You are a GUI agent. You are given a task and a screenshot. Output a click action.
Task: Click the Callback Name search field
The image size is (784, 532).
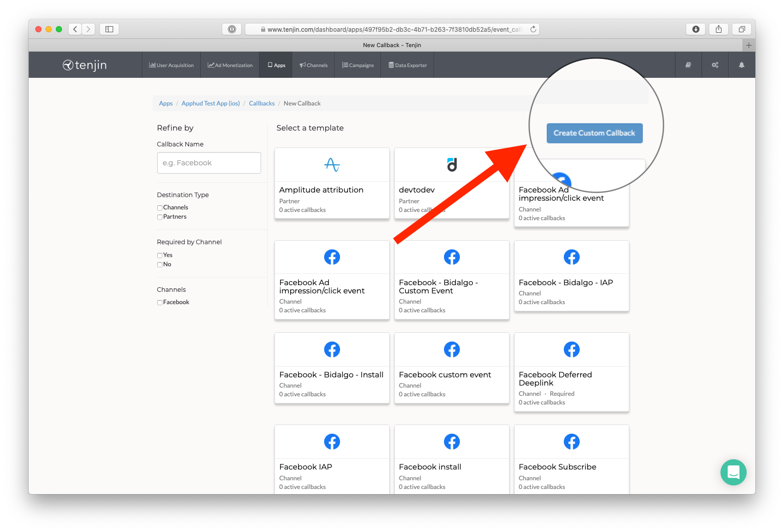(x=209, y=163)
